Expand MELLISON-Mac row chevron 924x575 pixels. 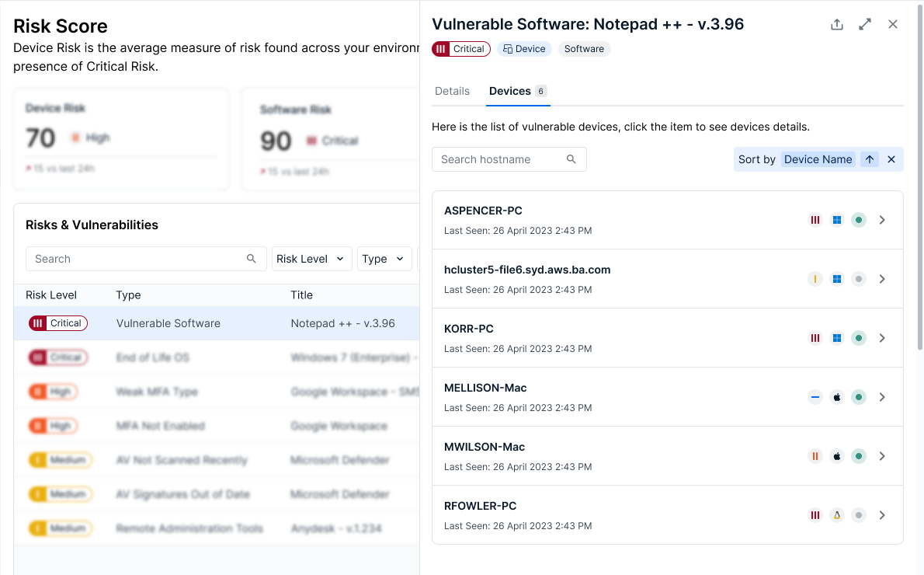coord(882,397)
